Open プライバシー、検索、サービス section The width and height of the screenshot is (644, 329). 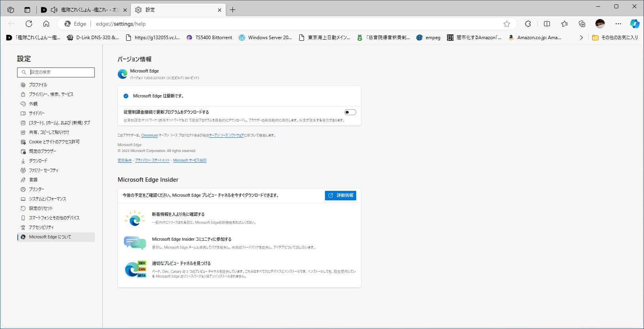pos(56,94)
